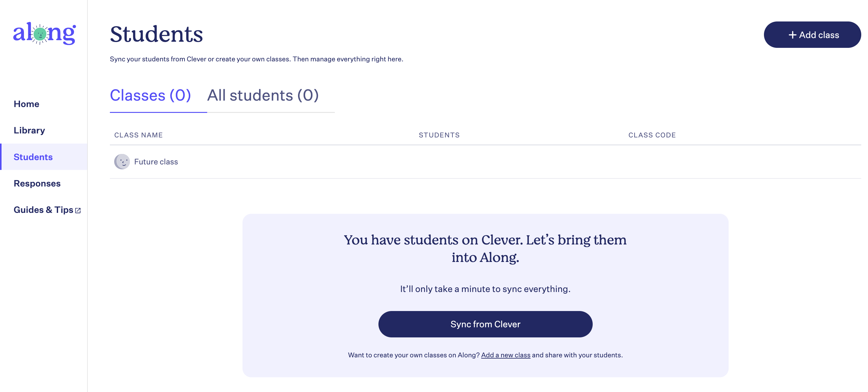Viewport: 868px width, 392px height.
Task: Go to Home in the sidebar
Action: tap(26, 104)
